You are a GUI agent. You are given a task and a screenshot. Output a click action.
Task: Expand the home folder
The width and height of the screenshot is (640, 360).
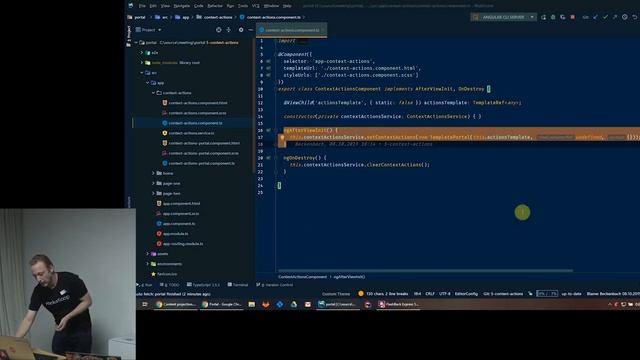[x=153, y=173]
